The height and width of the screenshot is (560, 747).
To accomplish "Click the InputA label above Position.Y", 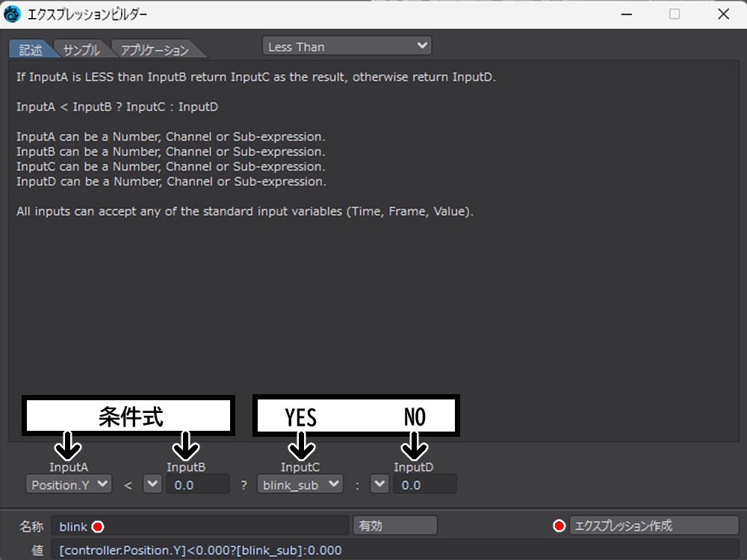I will 69,467.
